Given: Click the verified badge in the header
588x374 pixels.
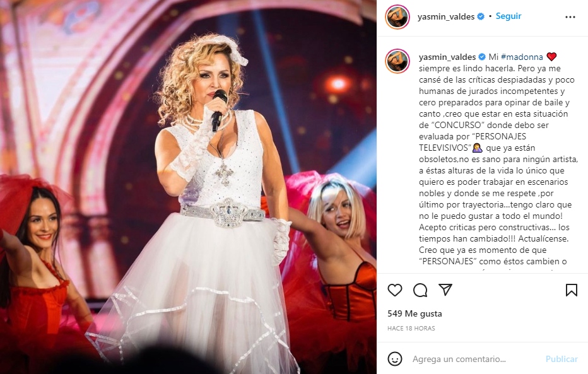Looking at the screenshot, I should pos(481,16).
